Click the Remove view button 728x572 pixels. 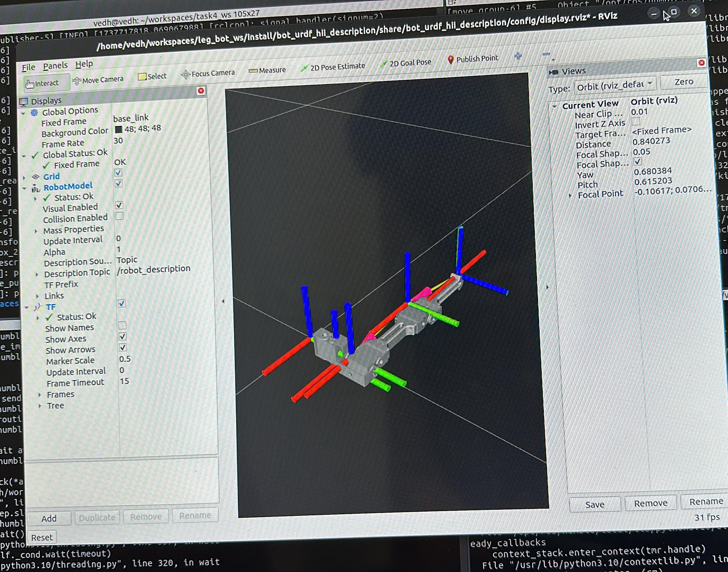coord(650,503)
